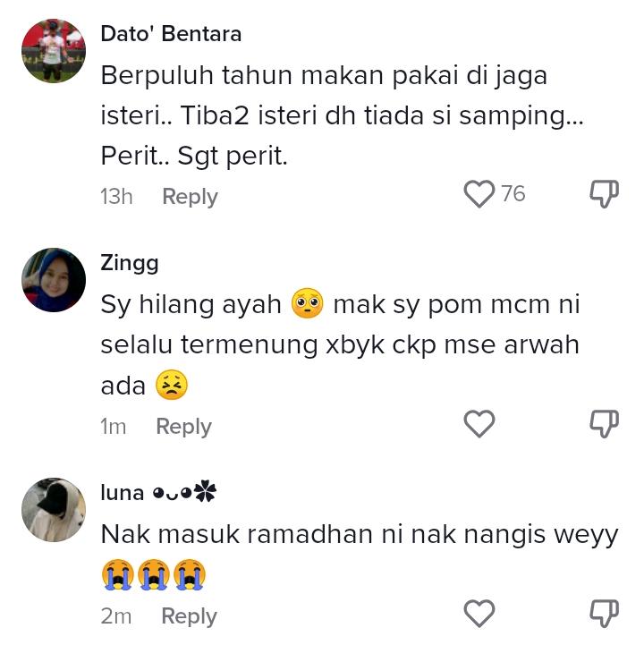Open Dato' Bentara's profile picture
Viewport: 644px width, 645px height.
point(54,51)
